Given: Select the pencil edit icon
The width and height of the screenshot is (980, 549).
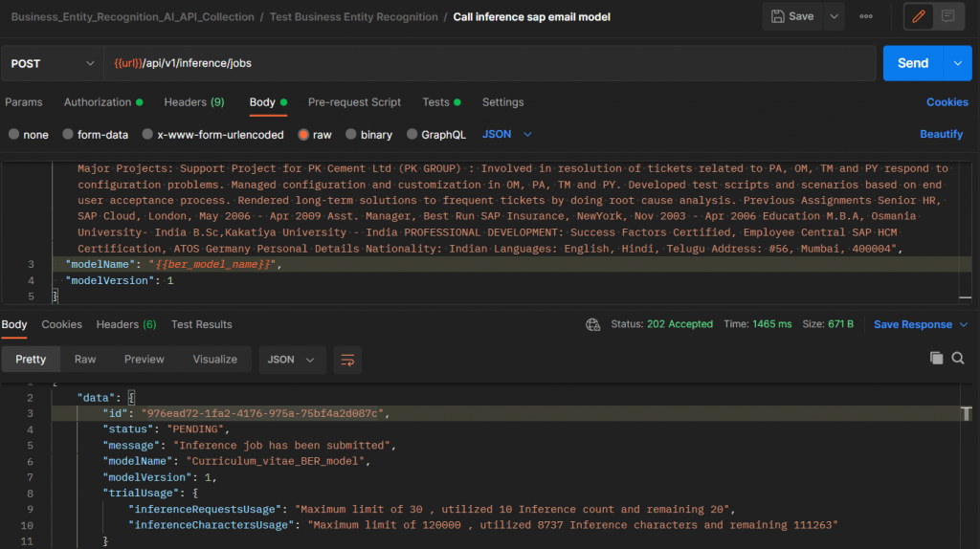Looking at the screenshot, I should 918,17.
